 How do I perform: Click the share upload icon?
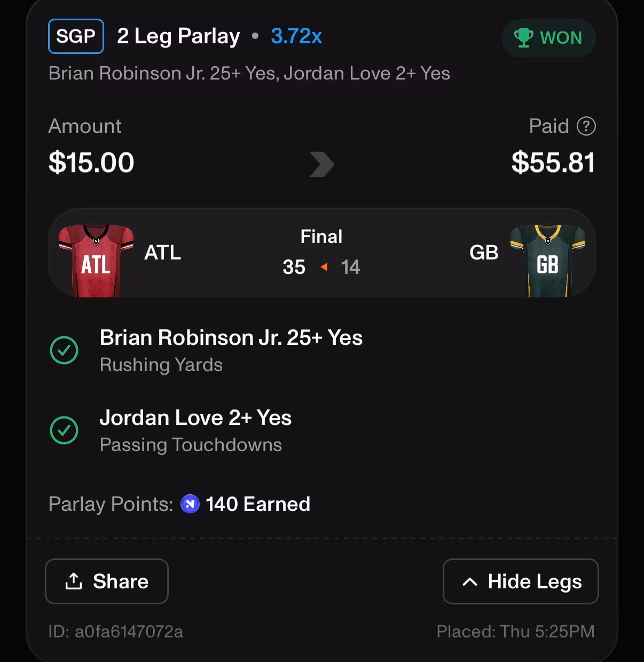[74, 581]
